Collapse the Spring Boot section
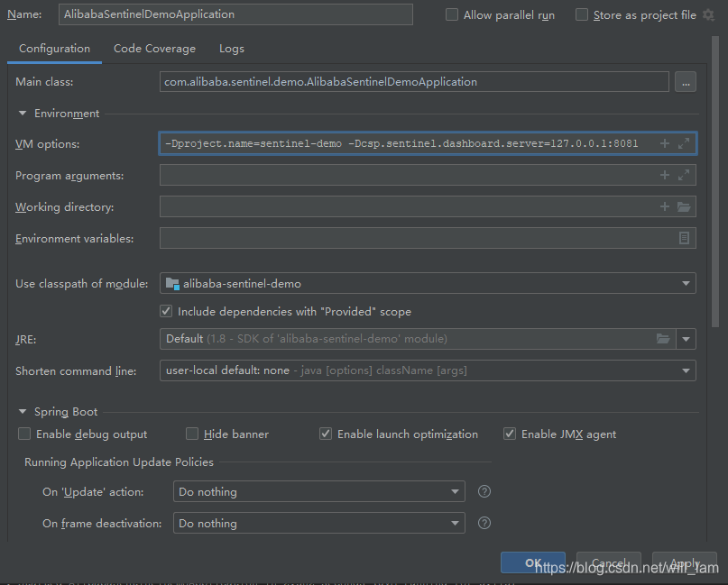The height and width of the screenshot is (585, 728). point(23,412)
